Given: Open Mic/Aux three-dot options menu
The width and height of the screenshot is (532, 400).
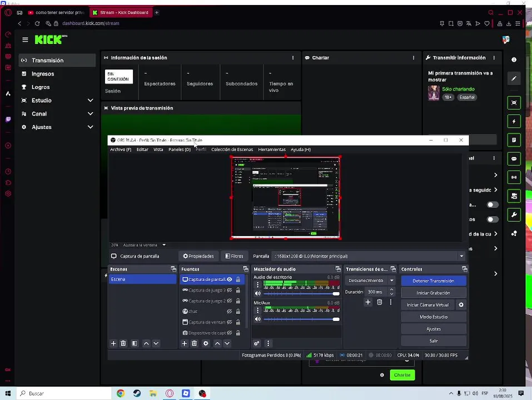Looking at the screenshot, I should tap(257, 310).
